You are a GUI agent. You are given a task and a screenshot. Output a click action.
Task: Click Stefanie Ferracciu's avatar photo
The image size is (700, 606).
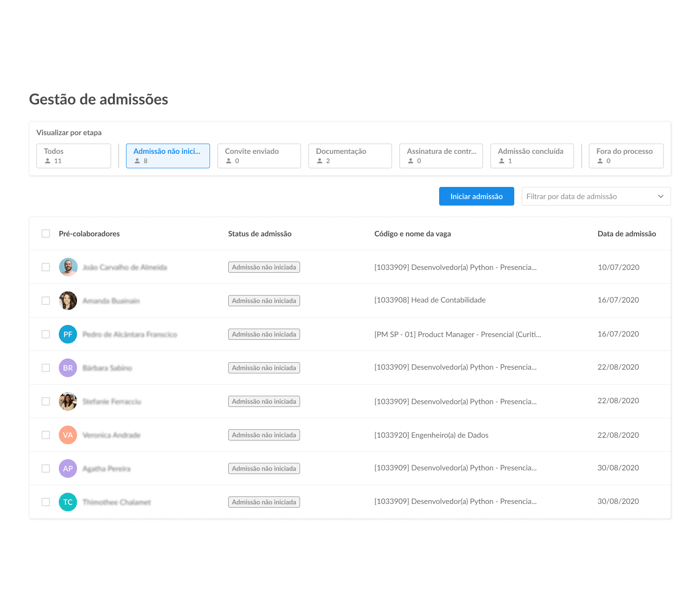click(x=68, y=401)
